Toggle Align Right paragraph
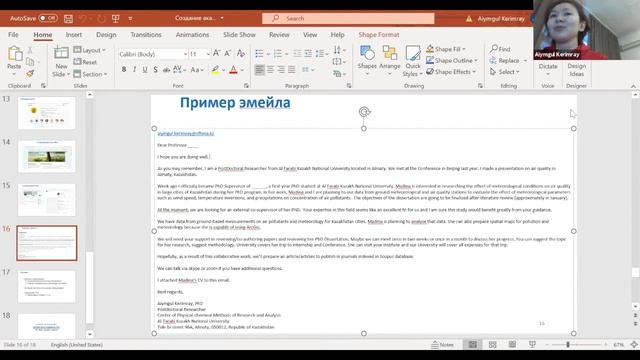Viewport: 640px width, 360px height. (x=281, y=70)
